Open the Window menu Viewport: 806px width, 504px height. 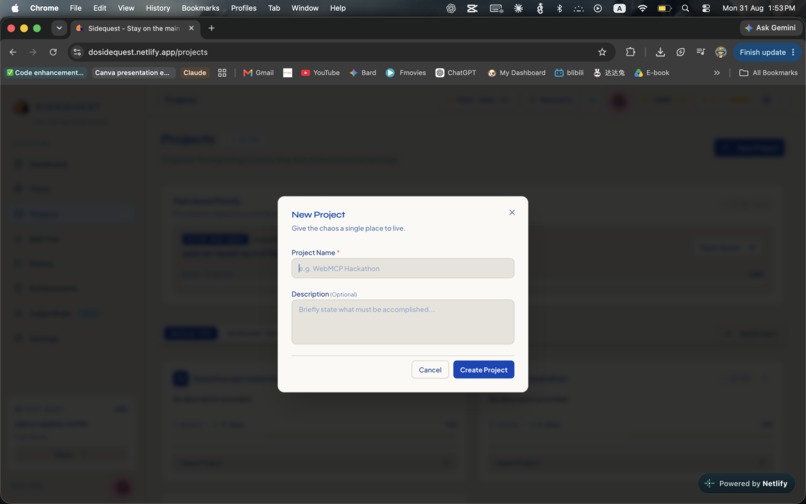[305, 8]
